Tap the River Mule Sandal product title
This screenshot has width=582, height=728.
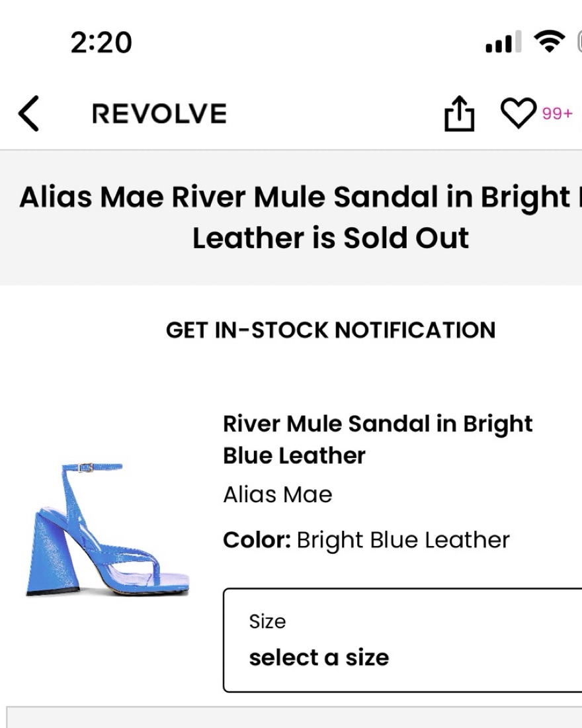click(x=378, y=439)
